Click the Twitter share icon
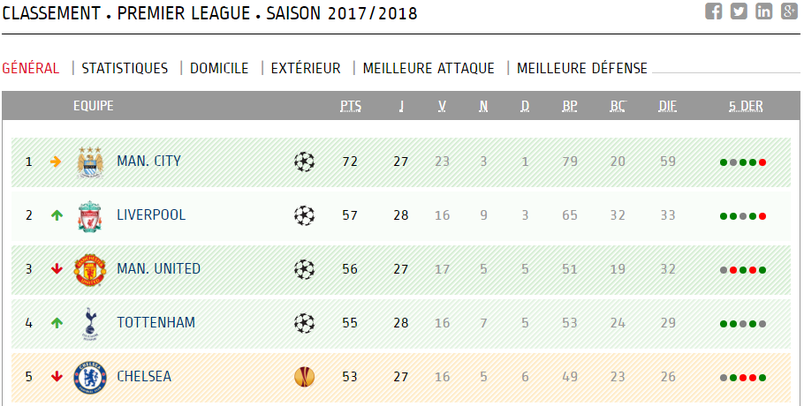Image resolution: width=804 pixels, height=406 pixels. 738,11
